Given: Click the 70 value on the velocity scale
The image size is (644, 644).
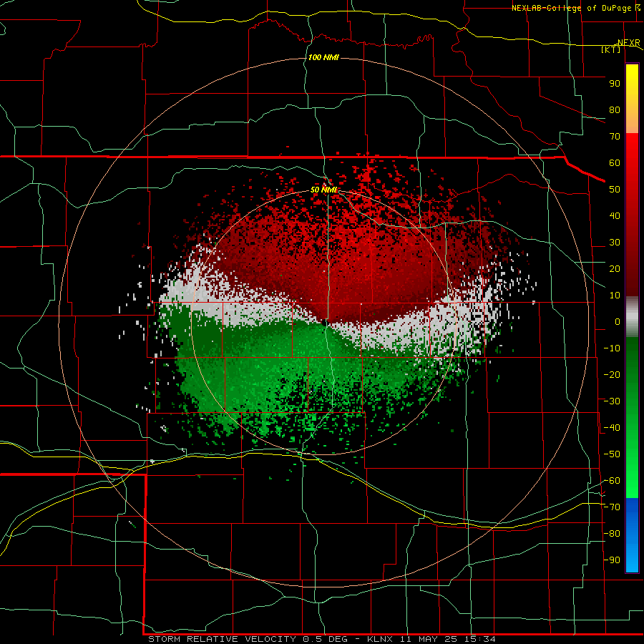Looking at the screenshot, I should pyautogui.click(x=615, y=137).
